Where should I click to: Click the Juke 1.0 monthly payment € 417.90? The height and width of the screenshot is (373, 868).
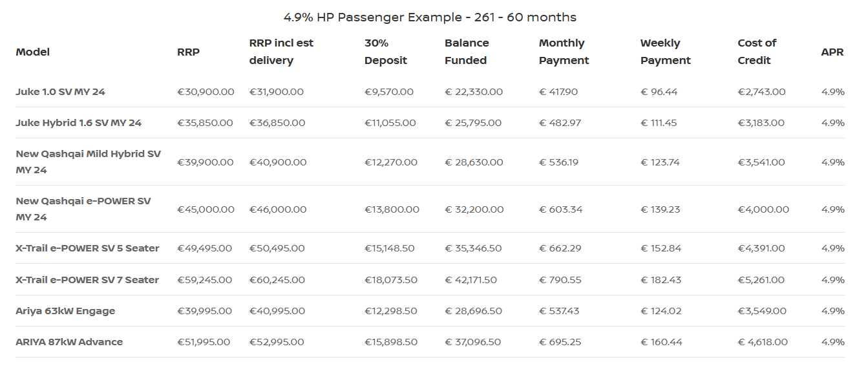pyautogui.click(x=558, y=92)
